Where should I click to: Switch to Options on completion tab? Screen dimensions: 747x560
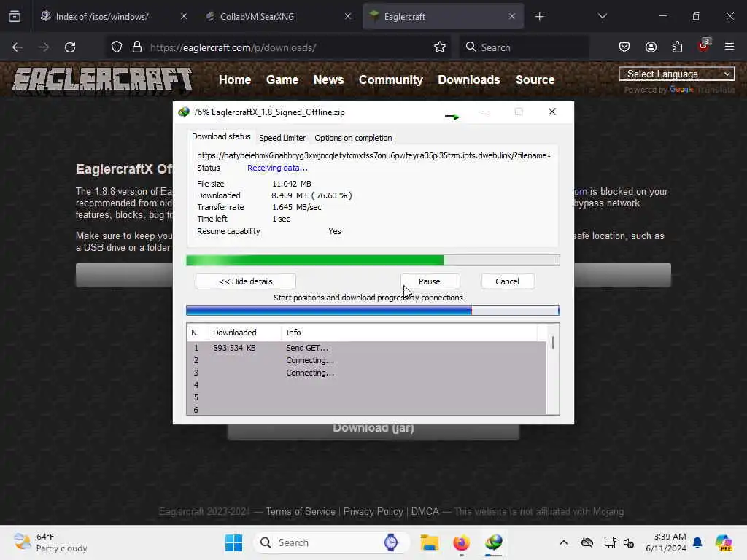pos(353,138)
